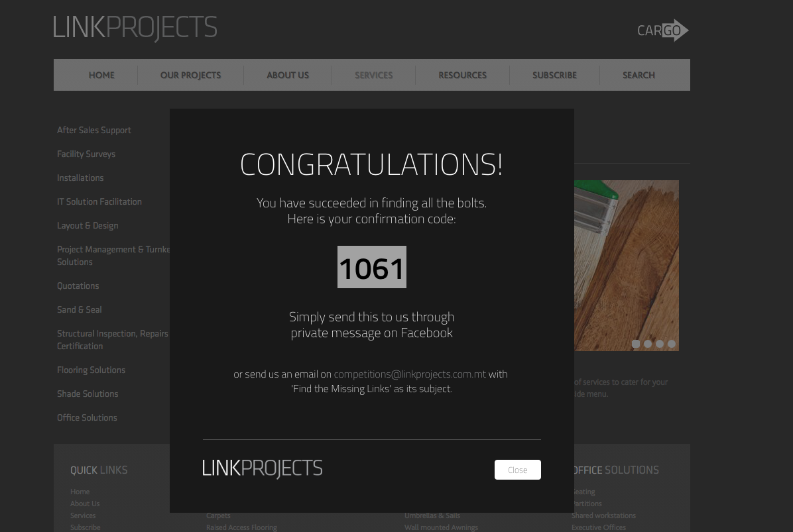793x532 pixels.
Task: Open Installations in the side menu
Action: (80, 178)
